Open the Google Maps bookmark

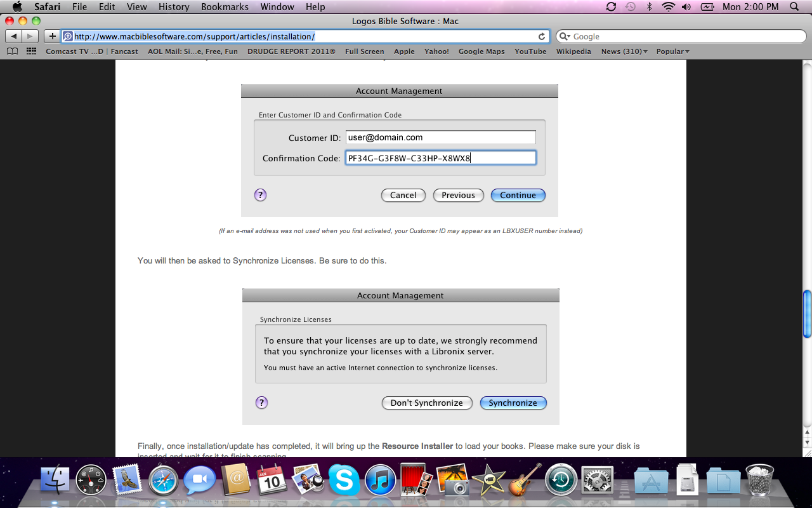(x=481, y=51)
